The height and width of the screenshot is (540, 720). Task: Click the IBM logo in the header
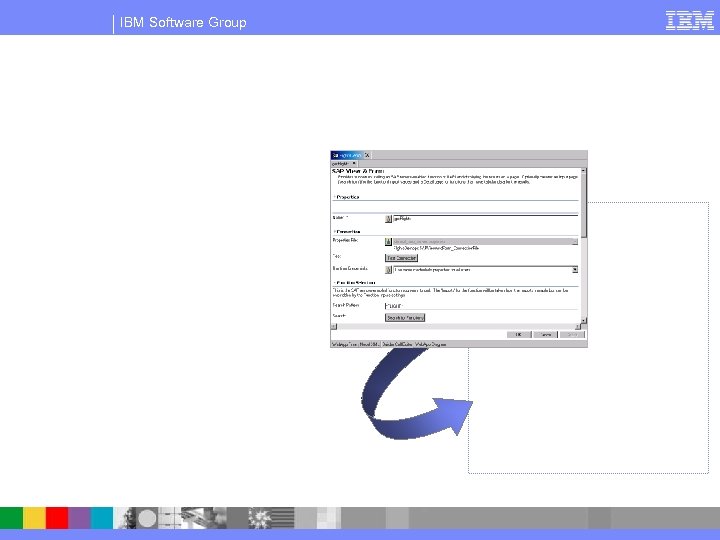click(x=690, y=21)
